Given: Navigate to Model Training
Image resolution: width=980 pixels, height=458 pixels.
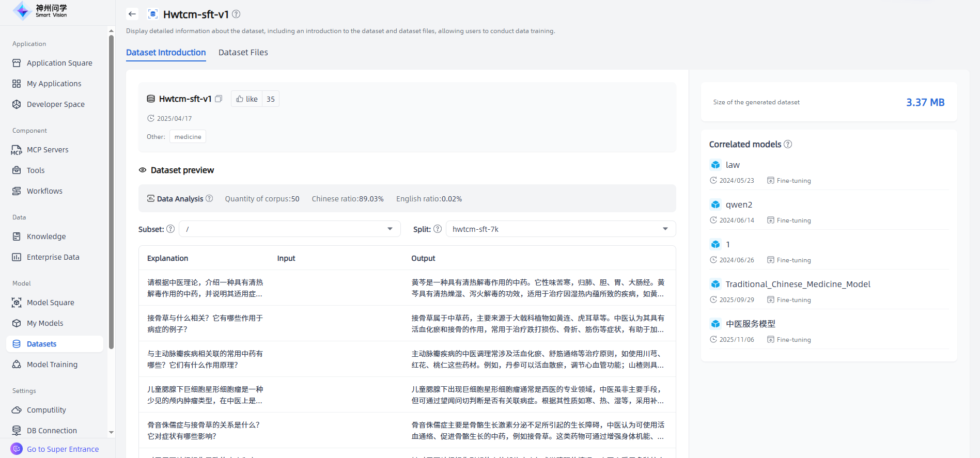Looking at the screenshot, I should coord(52,365).
